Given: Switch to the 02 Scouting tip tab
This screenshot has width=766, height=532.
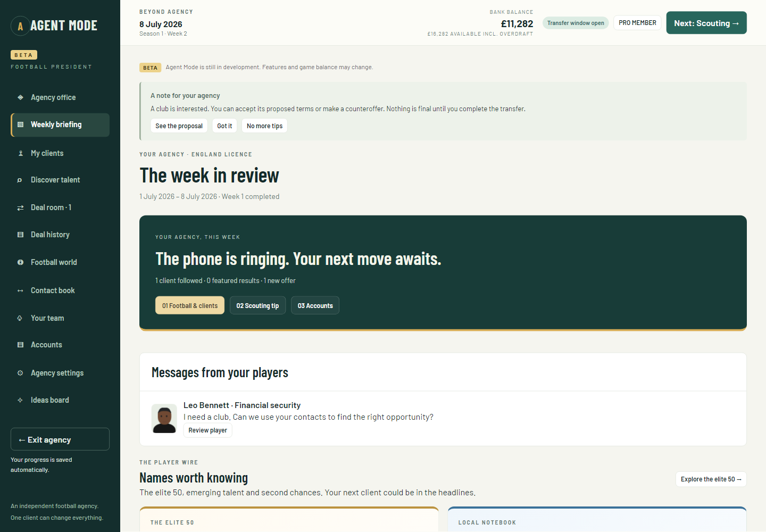Looking at the screenshot, I should [257, 305].
